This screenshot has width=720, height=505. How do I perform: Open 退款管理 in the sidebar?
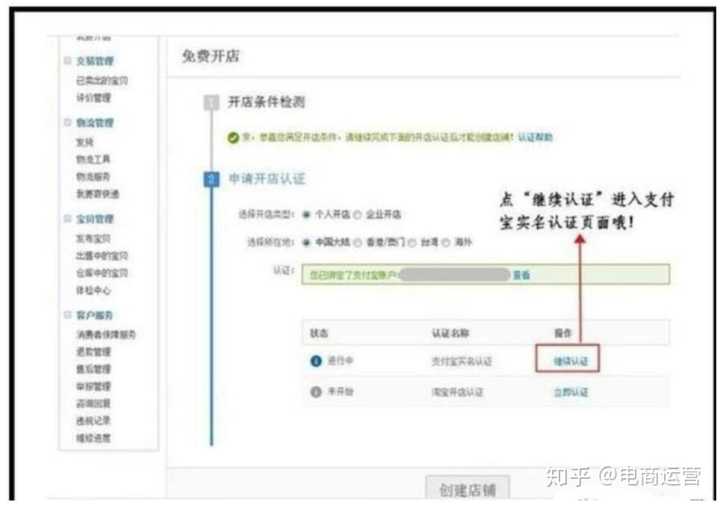[94, 352]
